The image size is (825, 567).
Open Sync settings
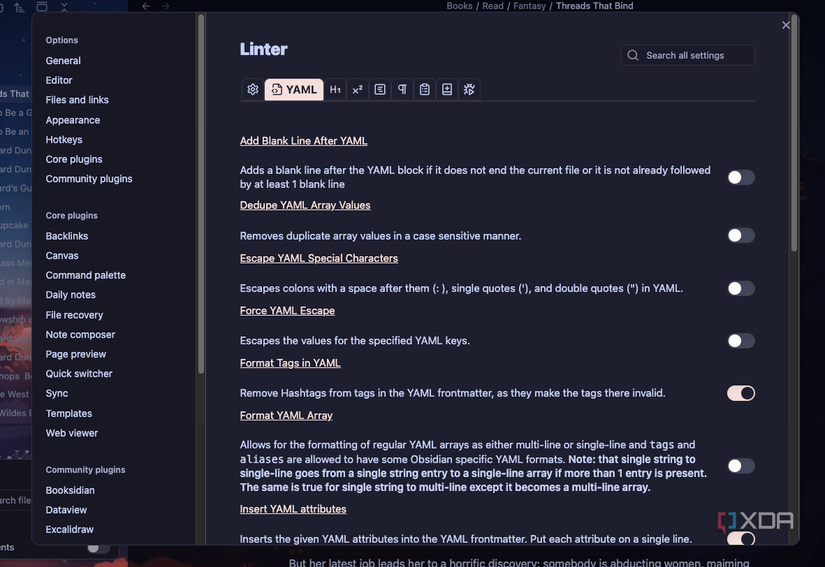tap(57, 393)
